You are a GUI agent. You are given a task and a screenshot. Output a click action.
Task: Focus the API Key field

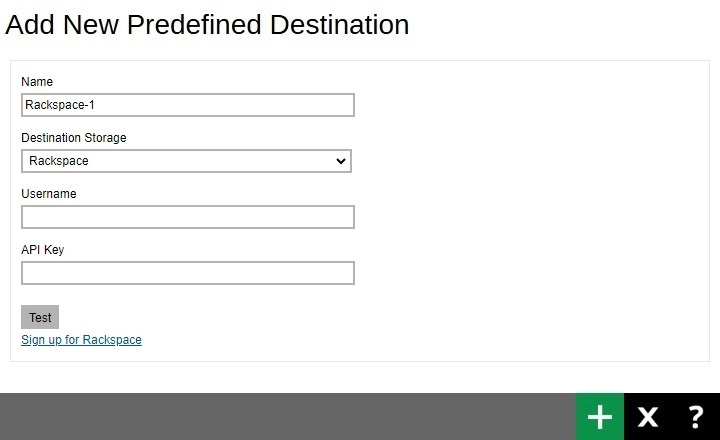coord(188,273)
